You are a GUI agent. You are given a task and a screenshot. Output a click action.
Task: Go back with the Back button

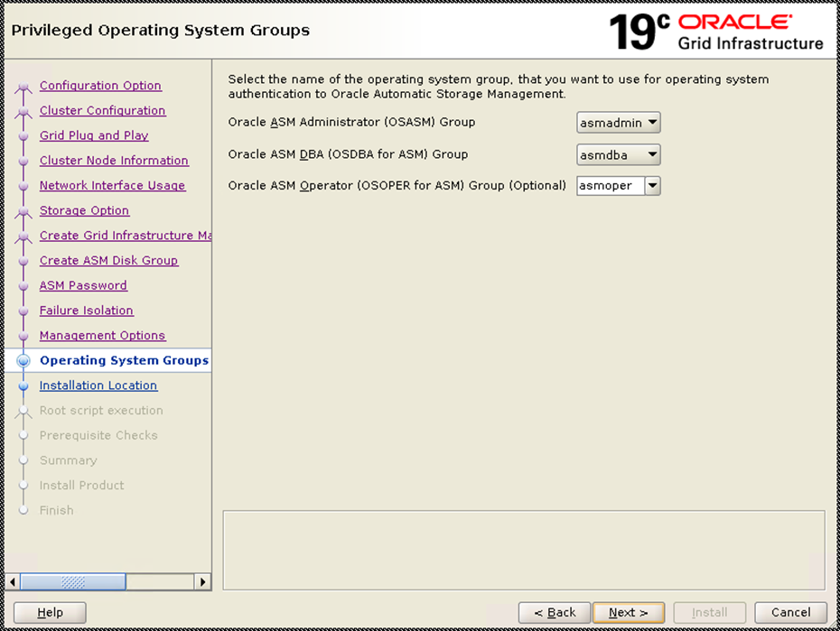(x=555, y=612)
